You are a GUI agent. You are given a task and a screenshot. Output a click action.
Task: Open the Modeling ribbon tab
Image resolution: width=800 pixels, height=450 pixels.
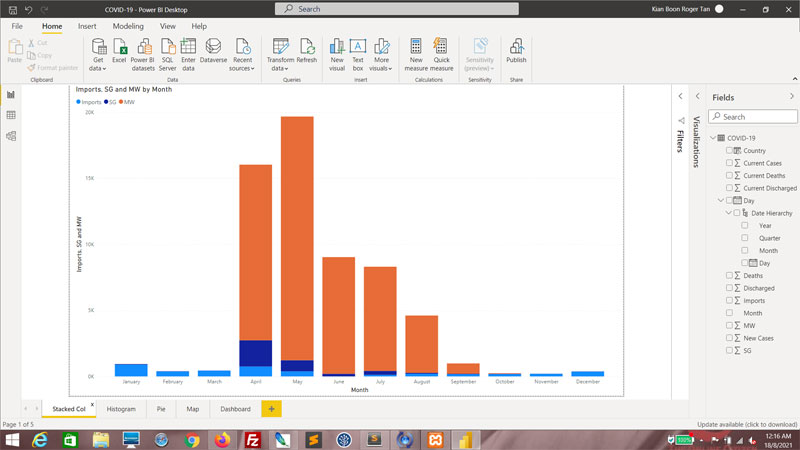128,26
